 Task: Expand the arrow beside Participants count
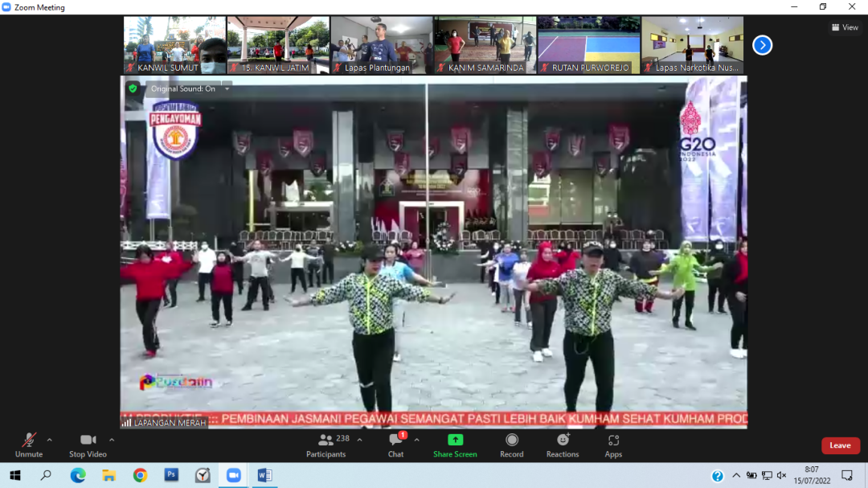(x=359, y=440)
